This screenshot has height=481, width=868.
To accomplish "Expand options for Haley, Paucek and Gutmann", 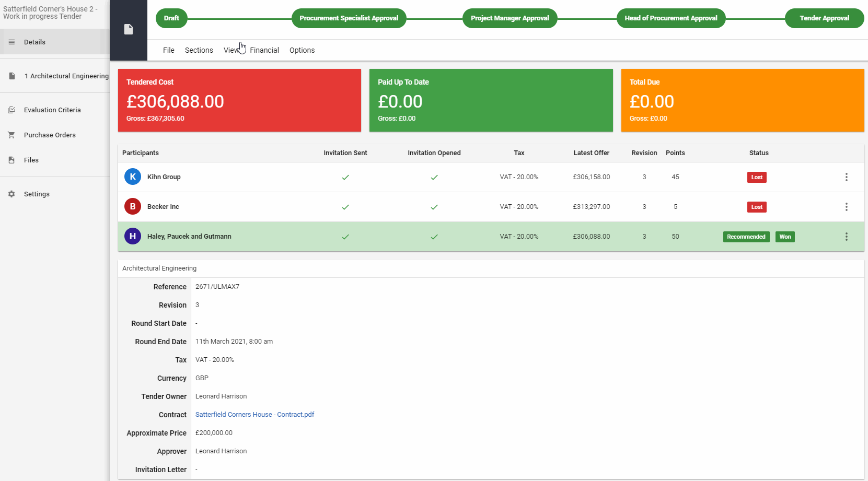I will coord(846,237).
